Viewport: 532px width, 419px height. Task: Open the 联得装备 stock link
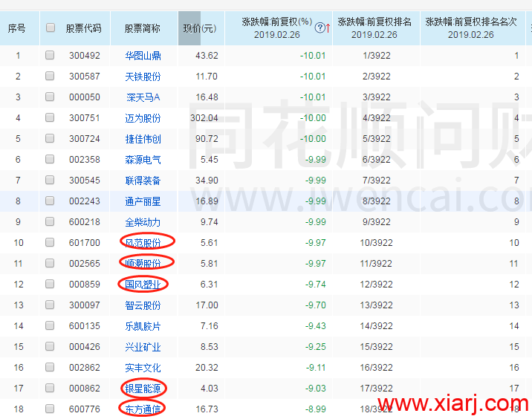(143, 181)
